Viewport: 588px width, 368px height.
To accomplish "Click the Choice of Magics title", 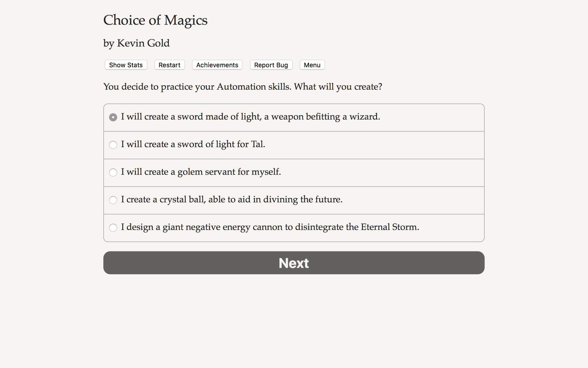I will coord(155,20).
